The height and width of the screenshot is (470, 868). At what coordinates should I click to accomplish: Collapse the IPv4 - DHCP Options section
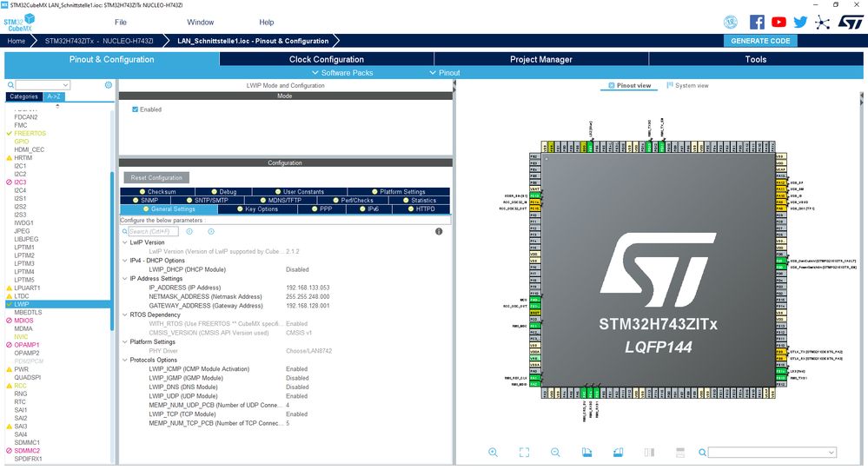[124, 260]
